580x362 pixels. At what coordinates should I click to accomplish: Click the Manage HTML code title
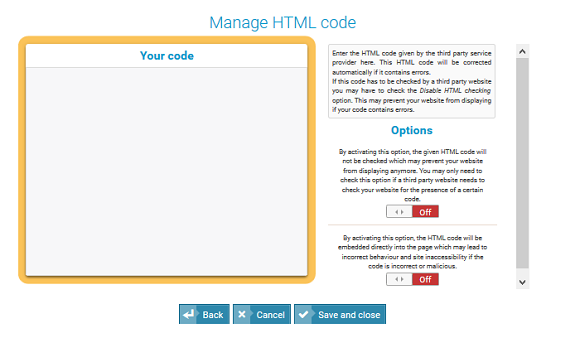(x=283, y=23)
